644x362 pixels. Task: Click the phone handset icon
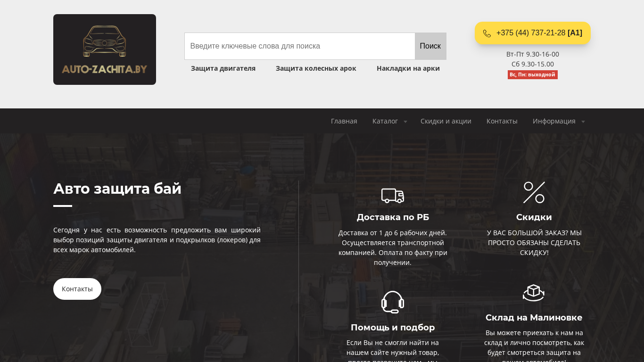pos(487,33)
